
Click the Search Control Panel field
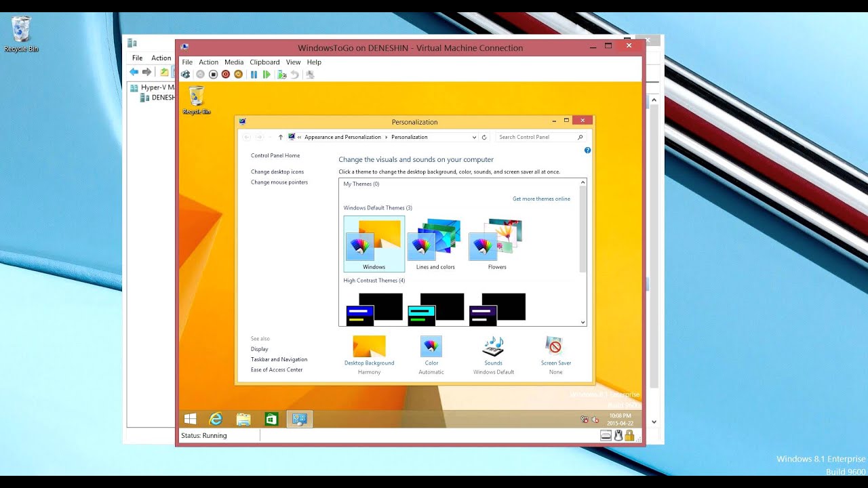(x=540, y=137)
